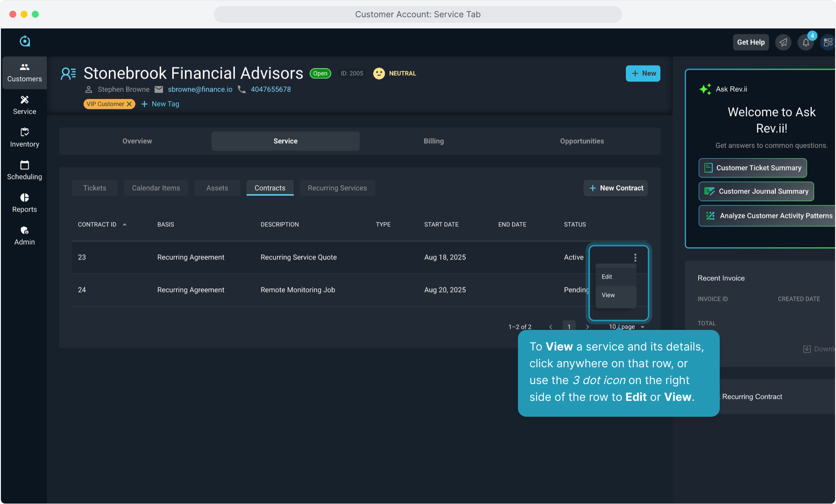Go to Inventory in the sidebar
Viewport: 836px width, 504px height.
pyautogui.click(x=24, y=138)
